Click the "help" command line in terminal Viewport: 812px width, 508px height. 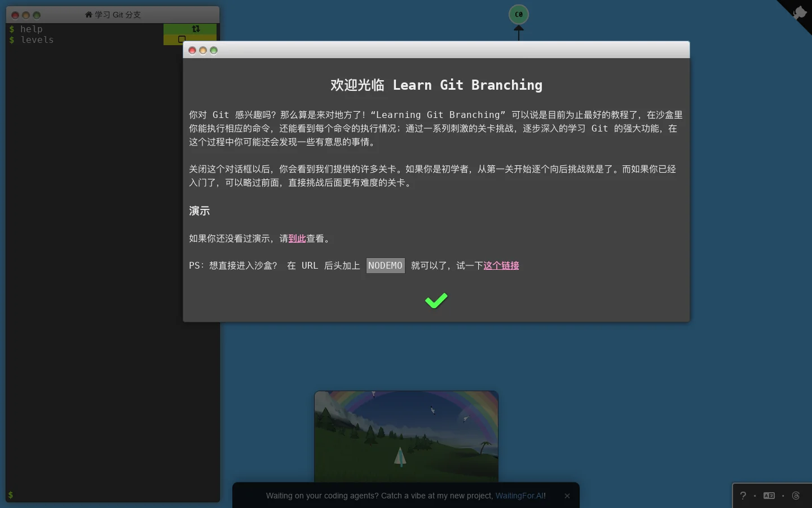coord(32,29)
